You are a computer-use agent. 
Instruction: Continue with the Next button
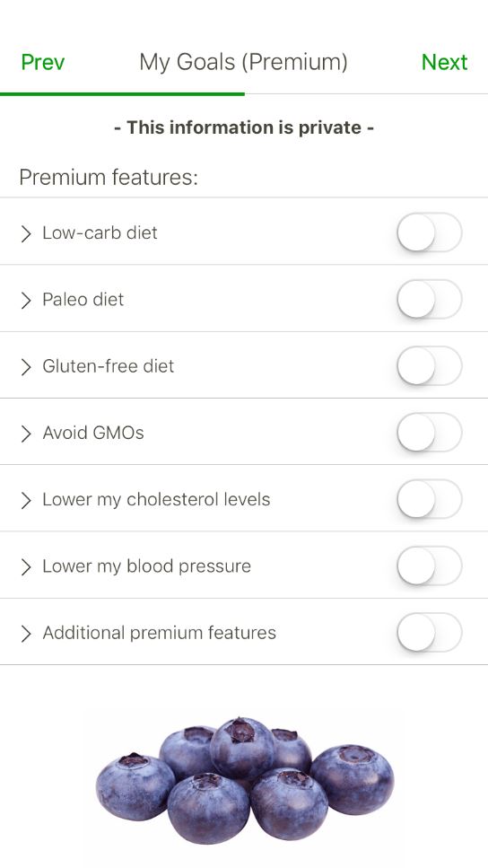(444, 62)
